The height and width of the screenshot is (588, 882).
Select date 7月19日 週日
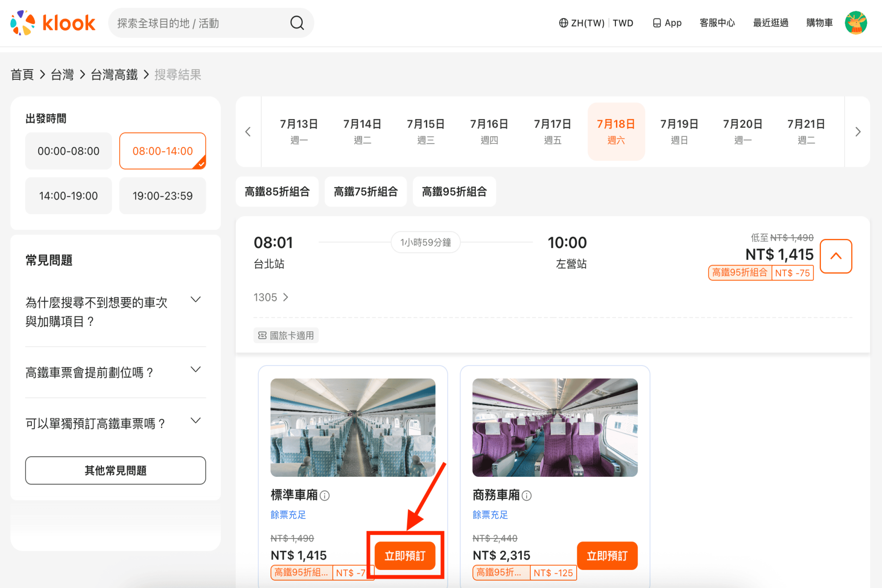tap(679, 132)
